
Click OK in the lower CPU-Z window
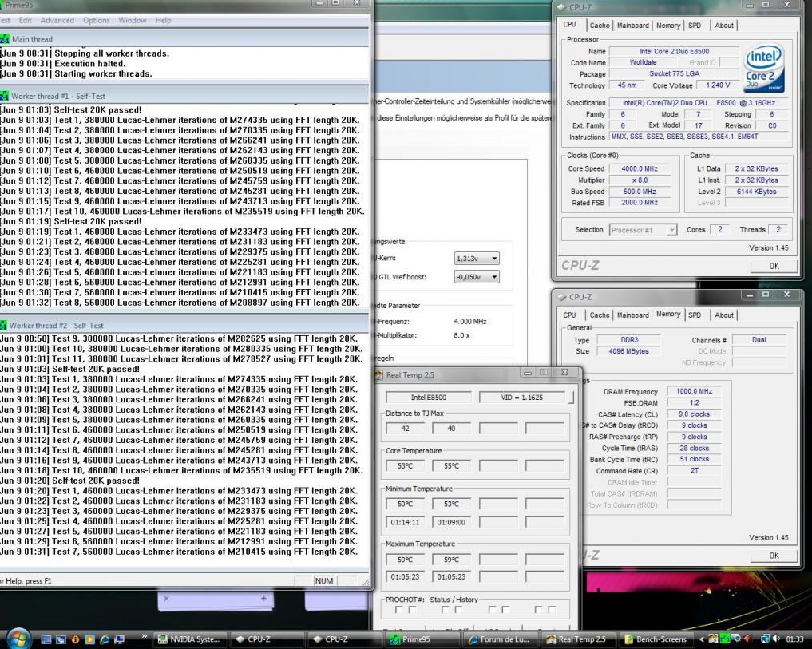(x=774, y=556)
